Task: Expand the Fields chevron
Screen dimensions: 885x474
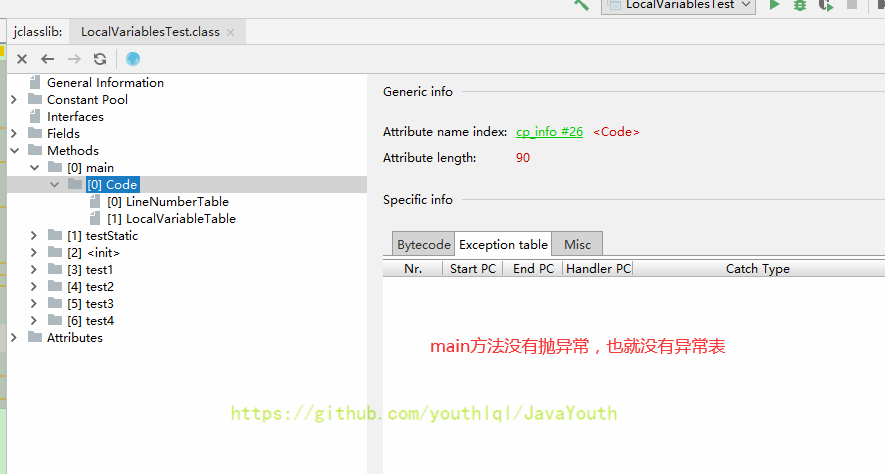Action: click(x=14, y=134)
